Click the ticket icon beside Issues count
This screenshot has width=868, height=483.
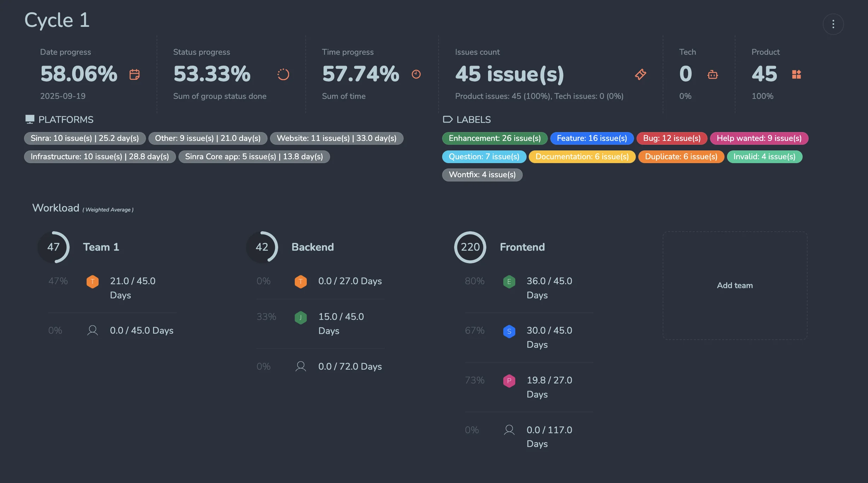(x=640, y=74)
